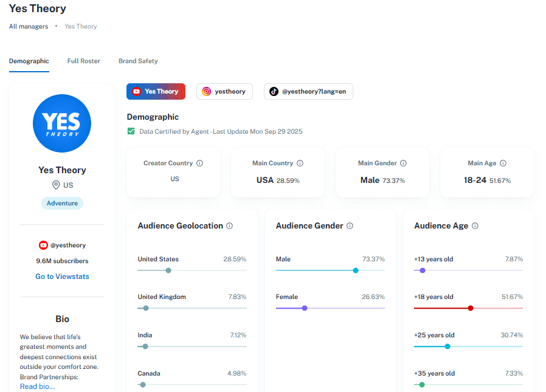Click the Audience Age info icon

(475, 226)
